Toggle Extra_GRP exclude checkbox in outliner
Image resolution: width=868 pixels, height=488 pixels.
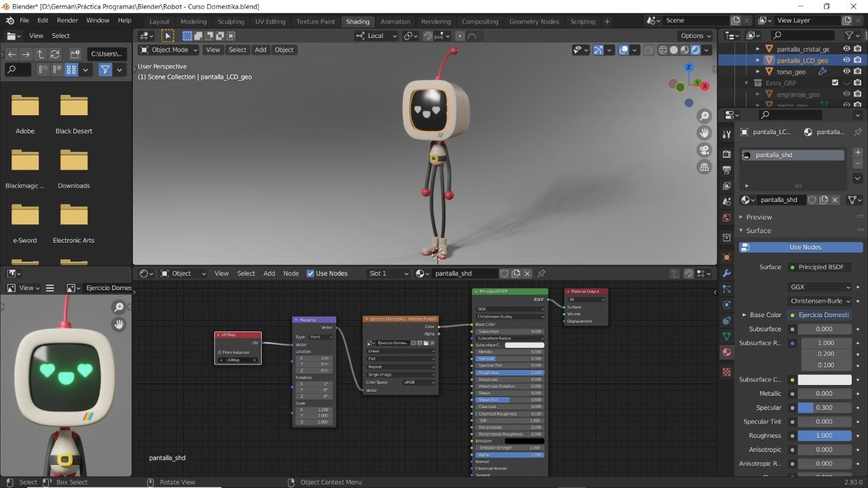pos(835,83)
